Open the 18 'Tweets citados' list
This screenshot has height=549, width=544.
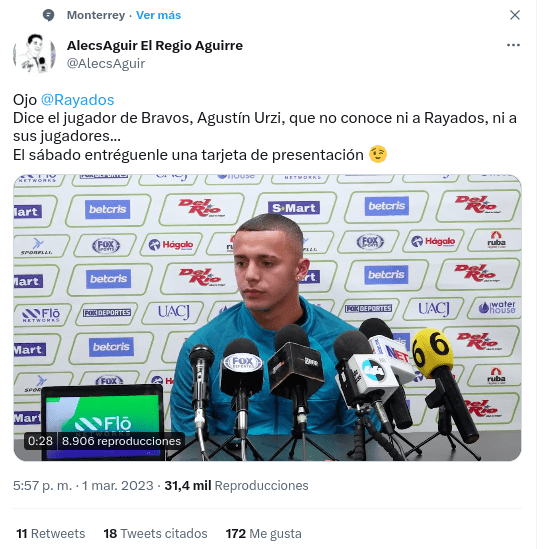[x=155, y=534]
